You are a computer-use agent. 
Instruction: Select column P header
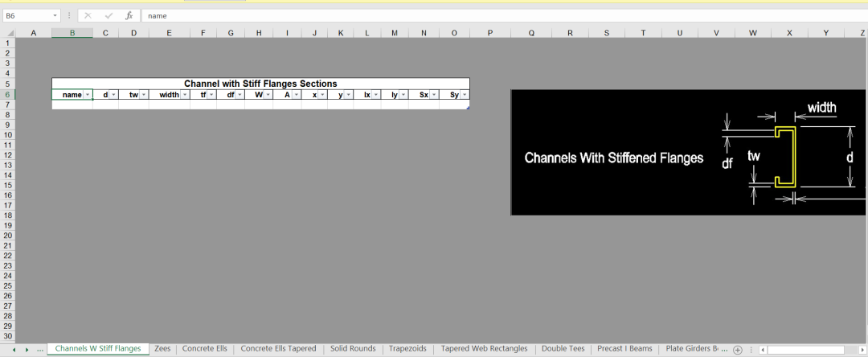[x=490, y=33]
